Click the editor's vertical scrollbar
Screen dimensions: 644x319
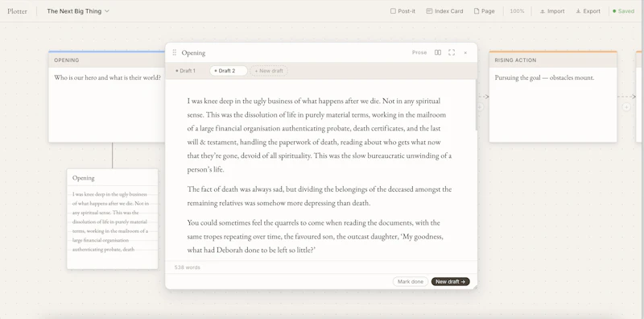pyautogui.click(x=476, y=106)
